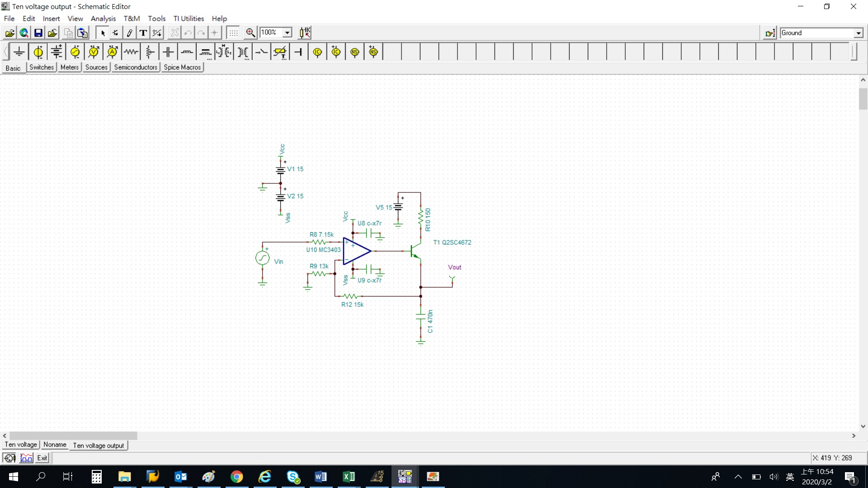
Task: Select the Ground component icon
Action: click(x=19, y=52)
